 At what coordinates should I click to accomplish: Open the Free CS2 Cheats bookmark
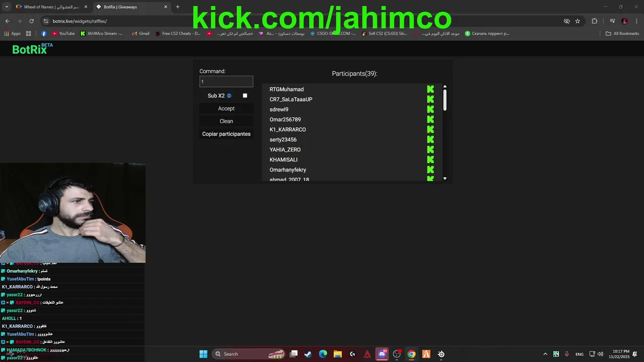point(178,34)
